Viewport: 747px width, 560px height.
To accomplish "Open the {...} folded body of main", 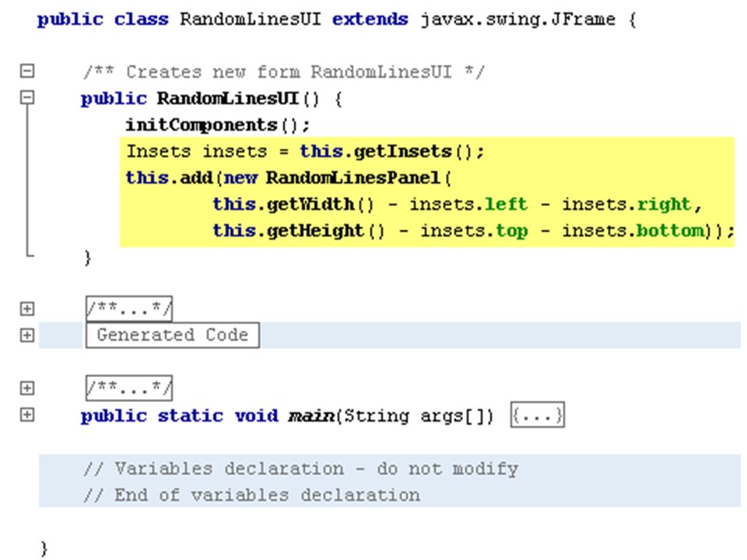I will tap(538, 415).
